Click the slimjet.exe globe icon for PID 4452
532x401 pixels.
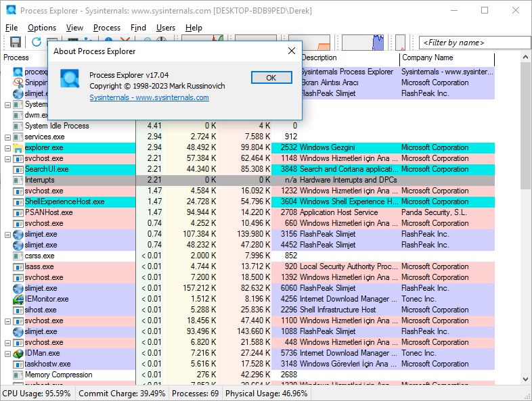[18, 245]
